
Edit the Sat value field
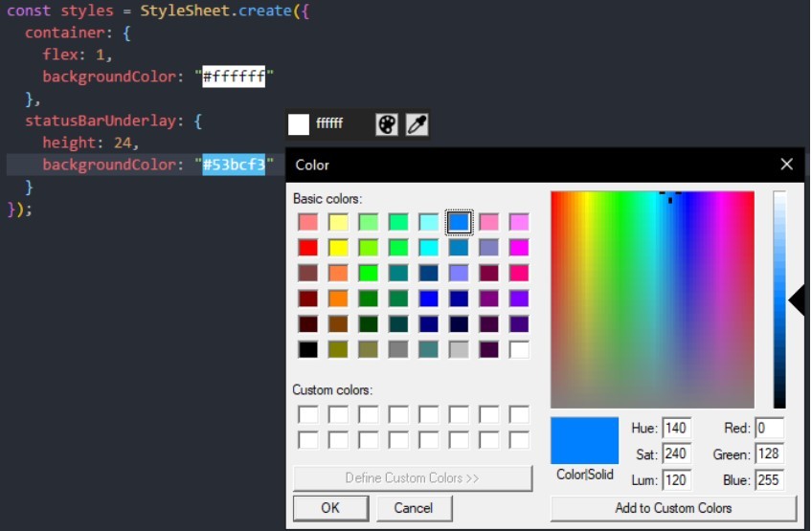pyautogui.click(x=676, y=454)
